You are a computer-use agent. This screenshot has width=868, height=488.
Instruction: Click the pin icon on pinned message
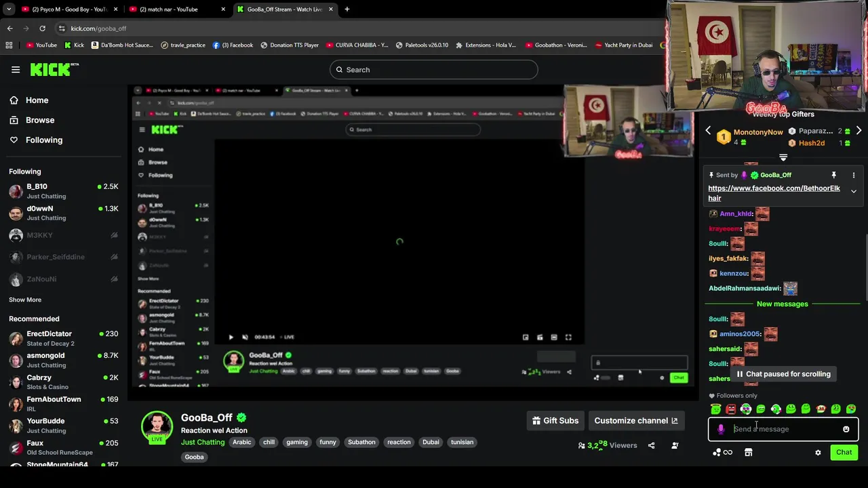pos(833,175)
